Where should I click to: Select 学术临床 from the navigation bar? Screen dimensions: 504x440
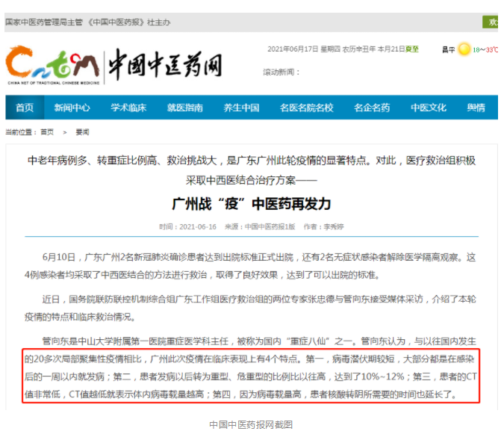pos(128,108)
